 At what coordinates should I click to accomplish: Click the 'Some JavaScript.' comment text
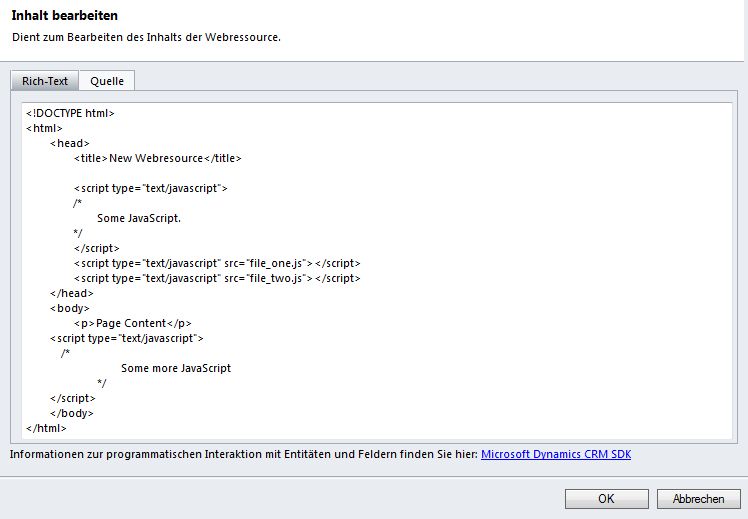click(x=139, y=218)
